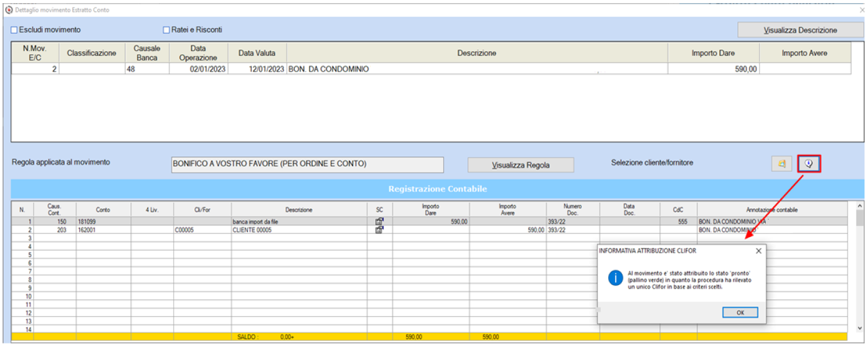
Task: Select the Data Valuta column header
Action: point(257,53)
